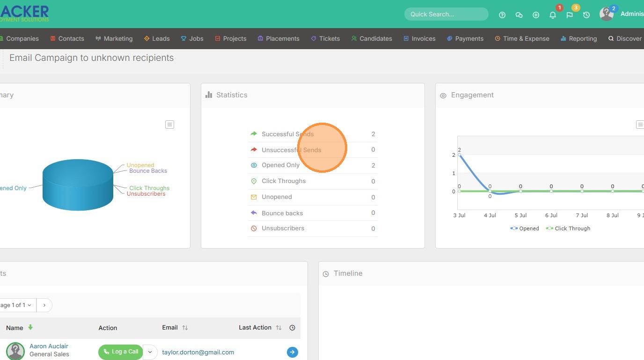The width and height of the screenshot is (644, 360).
Task: Go to the Candidates menu
Action: point(372,38)
